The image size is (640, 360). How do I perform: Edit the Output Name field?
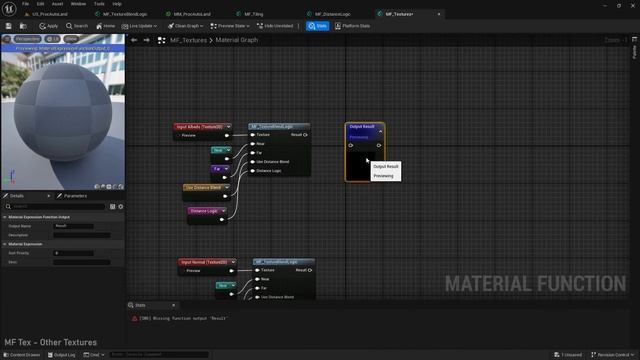(73, 226)
